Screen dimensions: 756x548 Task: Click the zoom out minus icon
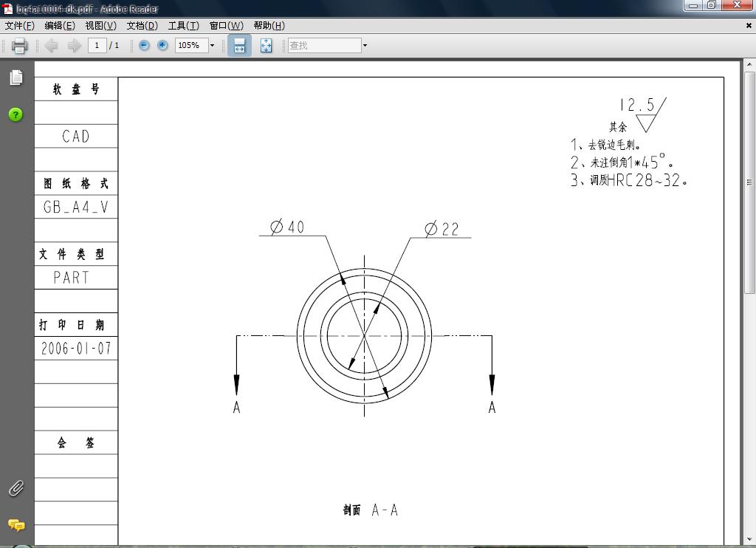tap(144, 45)
